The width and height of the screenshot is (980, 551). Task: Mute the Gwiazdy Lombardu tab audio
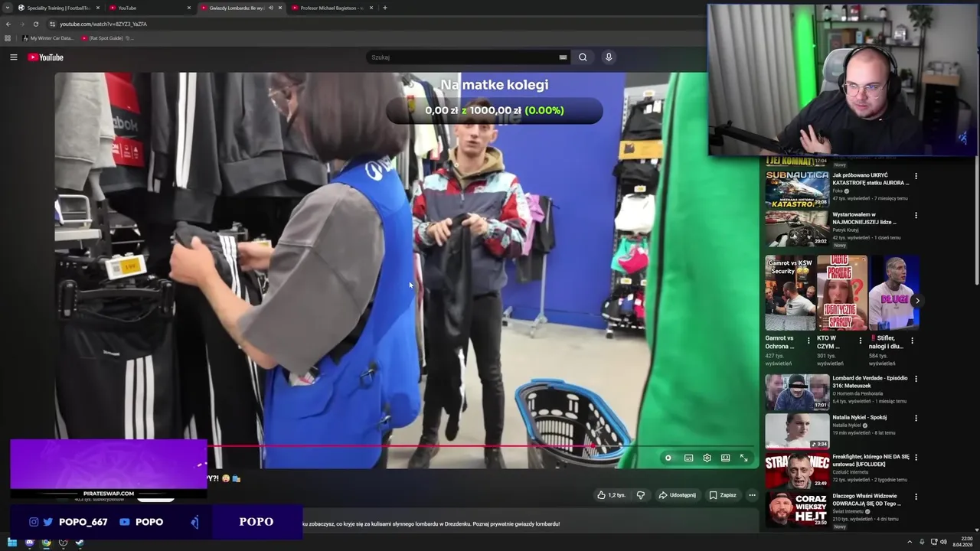tap(270, 8)
